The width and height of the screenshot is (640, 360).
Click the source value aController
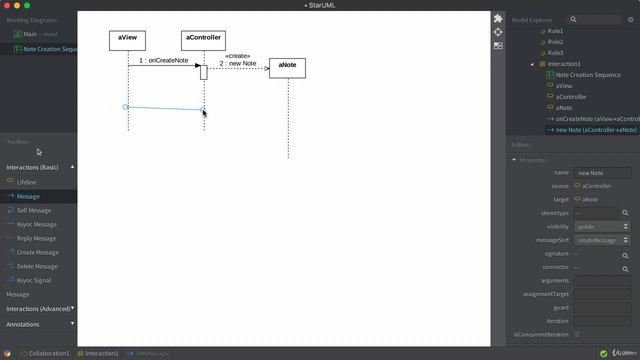point(596,186)
